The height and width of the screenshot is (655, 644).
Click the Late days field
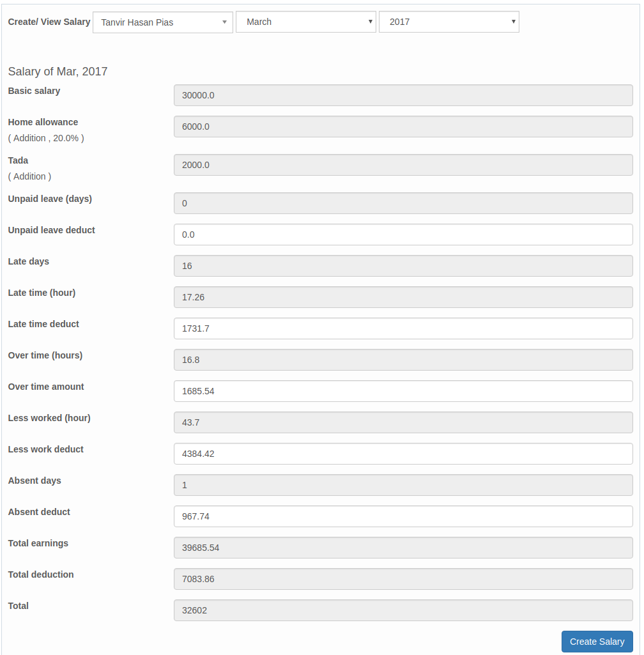point(403,266)
